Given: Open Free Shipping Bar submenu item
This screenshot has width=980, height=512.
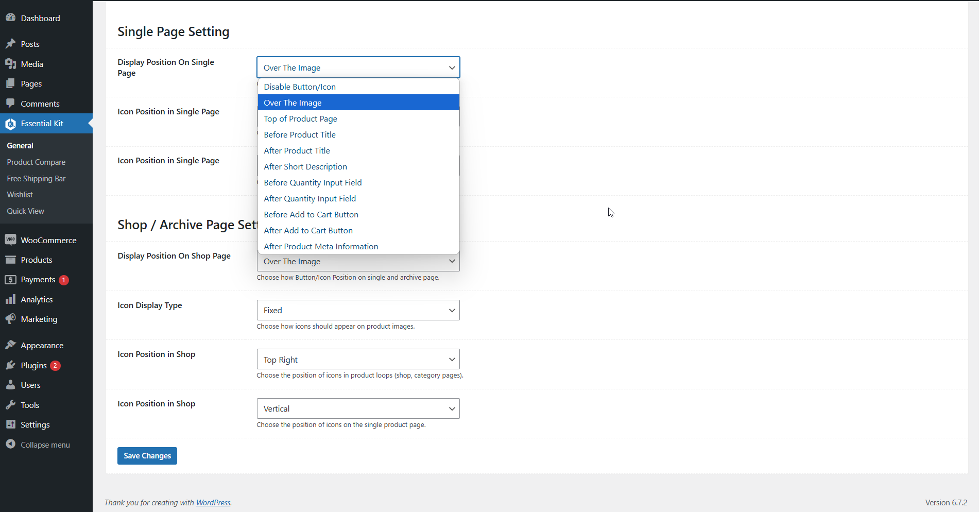Looking at the screenshot, I should [36, 179].
